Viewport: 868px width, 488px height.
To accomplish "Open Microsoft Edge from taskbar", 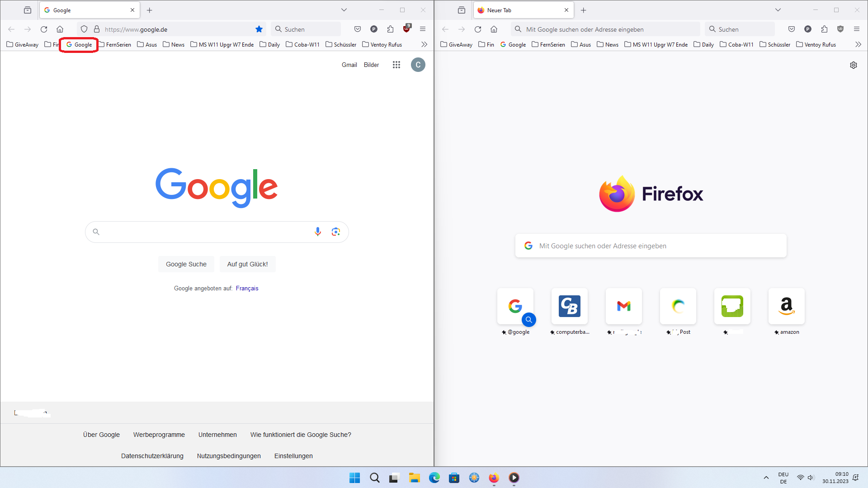I will click(434, 478).
